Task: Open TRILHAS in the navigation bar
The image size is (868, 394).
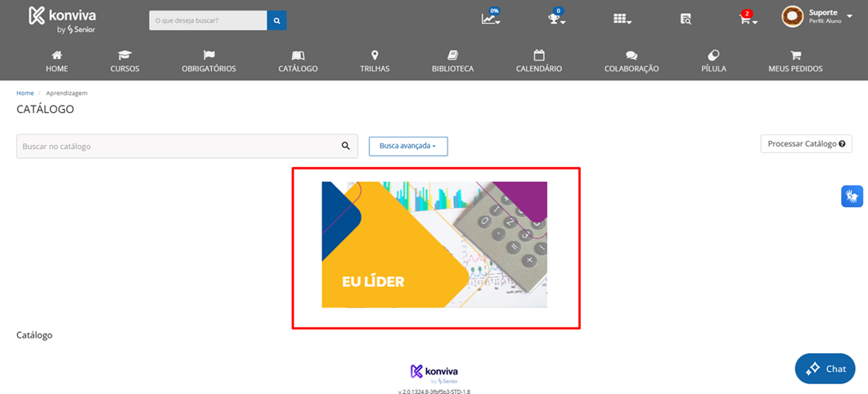Action: tap(375, 61)
